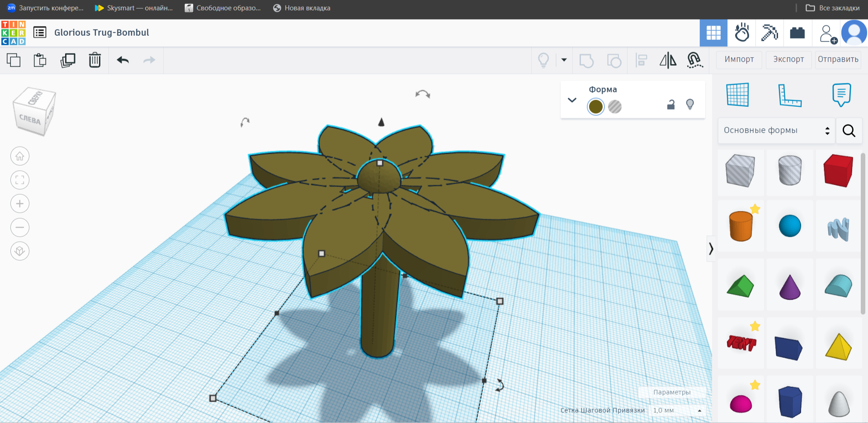The width and height of the screenshot is (868, 423).
Task: Click the shape search magnifier icon
Action: point(849,131)
